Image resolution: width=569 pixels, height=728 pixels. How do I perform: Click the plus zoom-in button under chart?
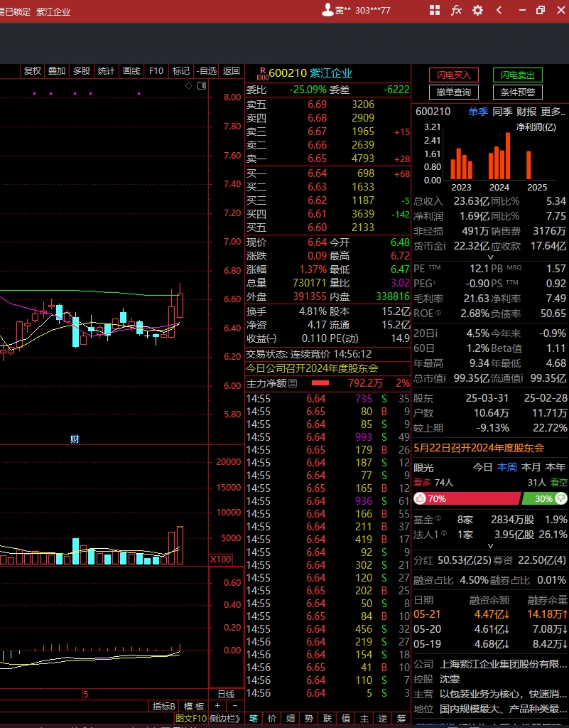(217, 706)
